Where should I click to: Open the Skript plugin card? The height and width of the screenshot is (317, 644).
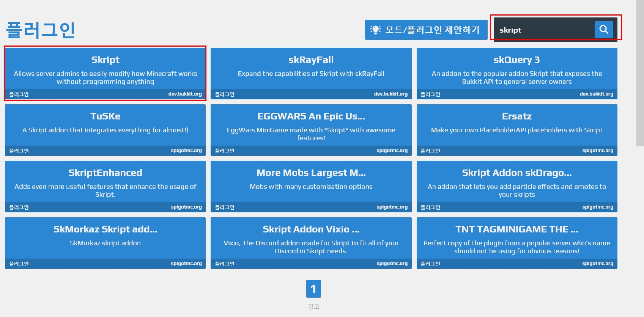tap(105, 73)
